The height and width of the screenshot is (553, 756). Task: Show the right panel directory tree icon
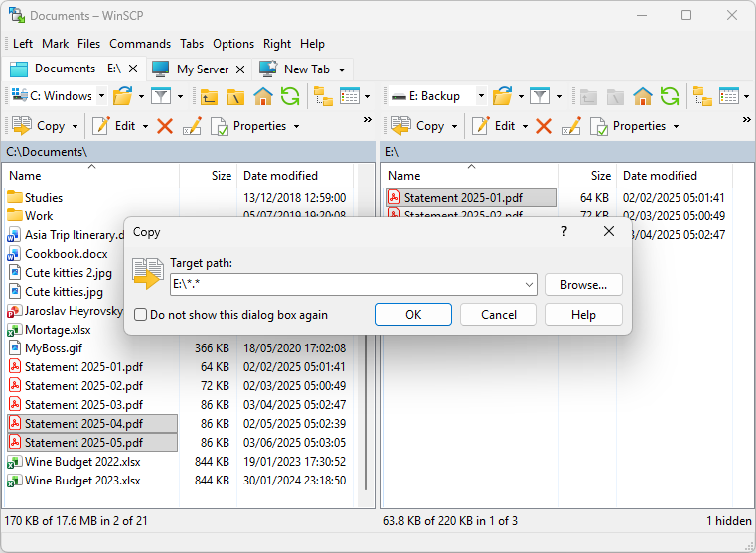click(x=703, y=96)
